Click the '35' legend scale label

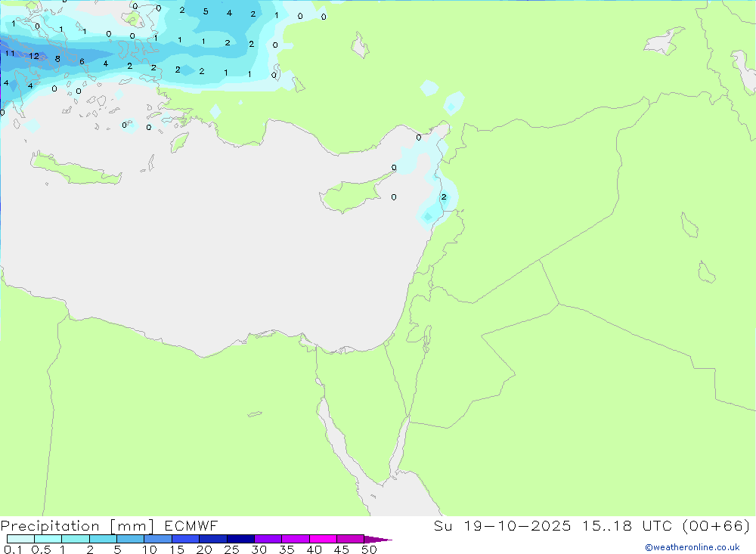click(x=287, y=549)
